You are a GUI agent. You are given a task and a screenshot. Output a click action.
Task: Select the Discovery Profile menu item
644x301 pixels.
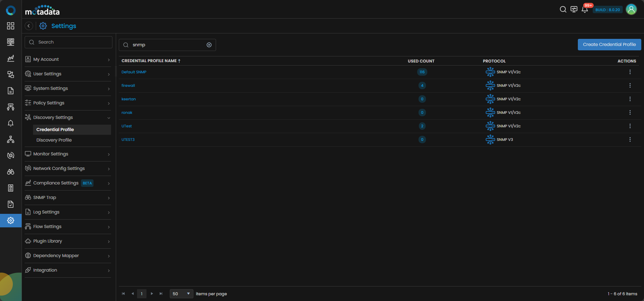click(x=72, y=140)
